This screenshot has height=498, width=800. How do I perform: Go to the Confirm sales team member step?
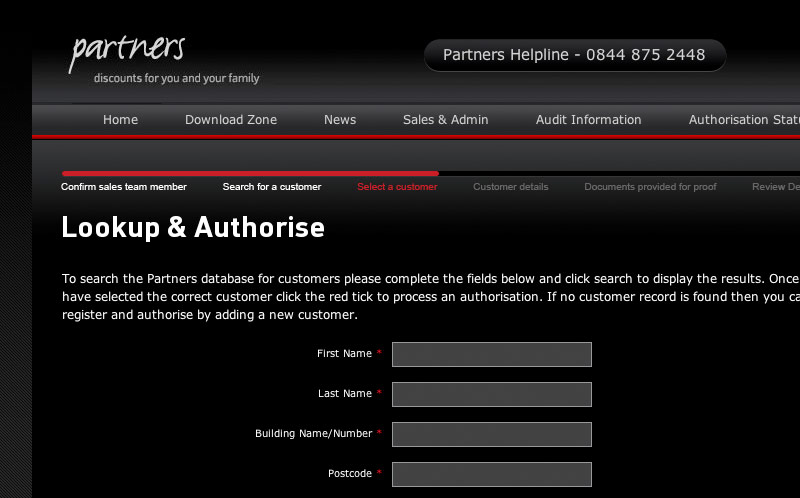[x=124, y=187]
